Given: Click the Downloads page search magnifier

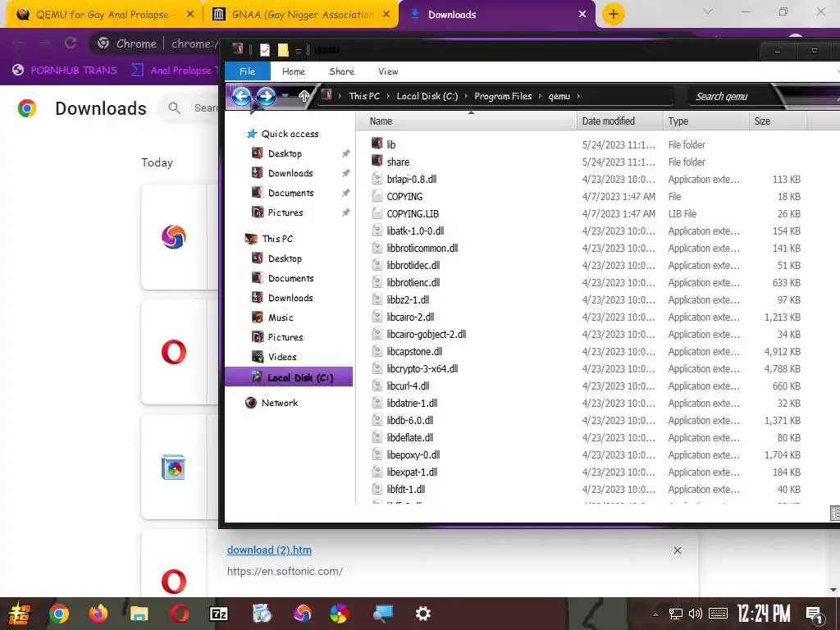Looking at the screenshot, I should [174, 108].
